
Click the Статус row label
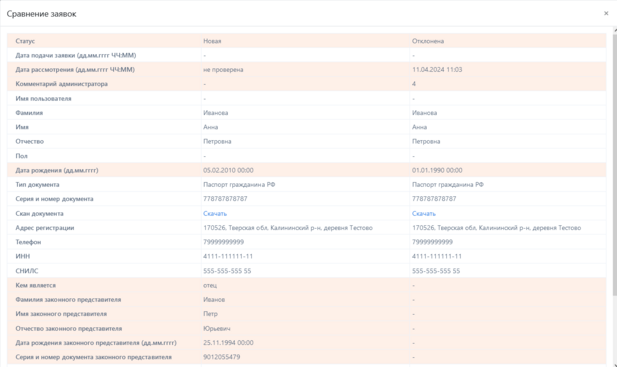[x=25, y=41]
